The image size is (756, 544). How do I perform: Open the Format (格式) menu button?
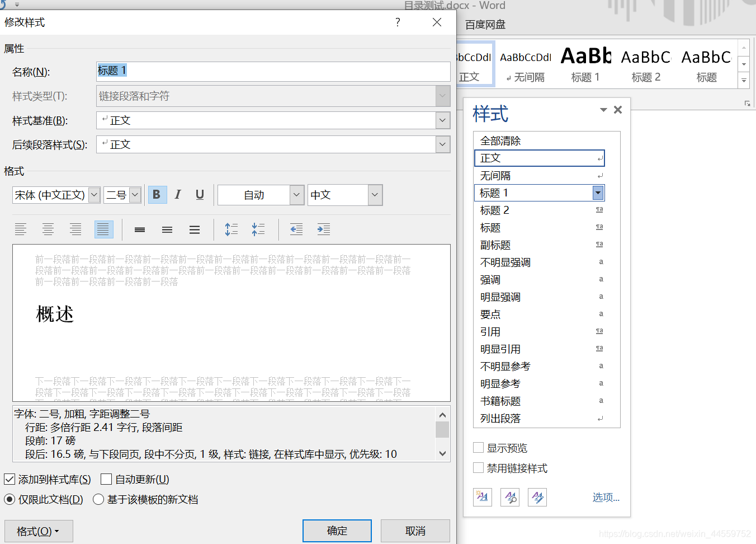tap(39, 531)
